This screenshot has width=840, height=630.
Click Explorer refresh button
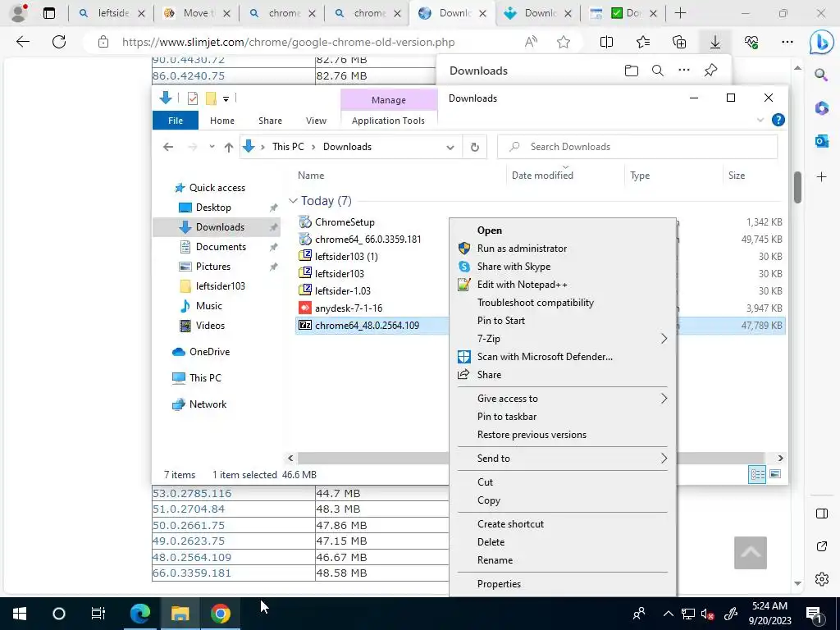tap(475, 147)
